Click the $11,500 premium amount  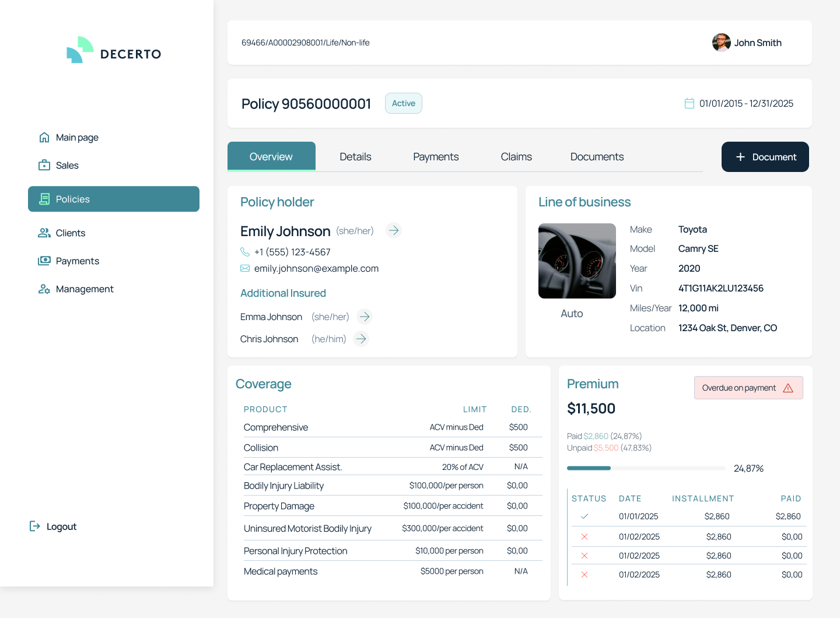[591, 409]
